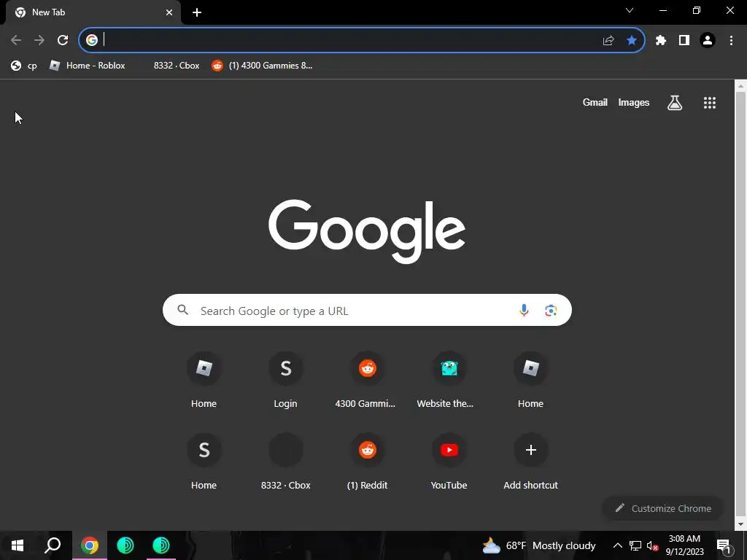The width and height of the screenshot is (747, 560).
Task: Click the Customize Chrome button
Action: (662, 508)
